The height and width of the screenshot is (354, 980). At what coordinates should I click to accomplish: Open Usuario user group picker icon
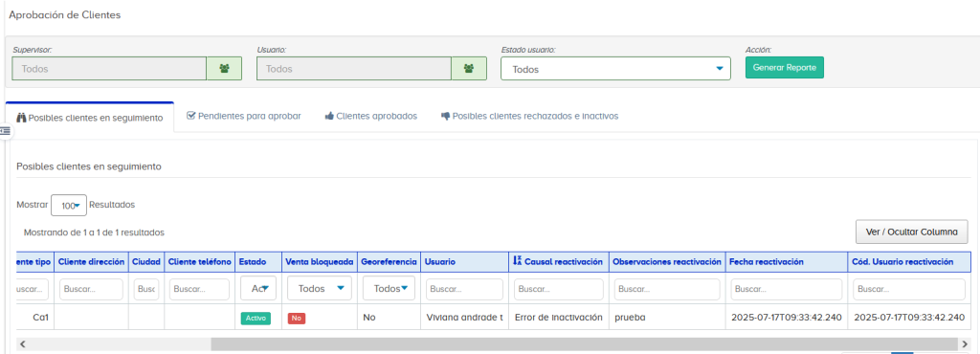click(x=469, y=69)
